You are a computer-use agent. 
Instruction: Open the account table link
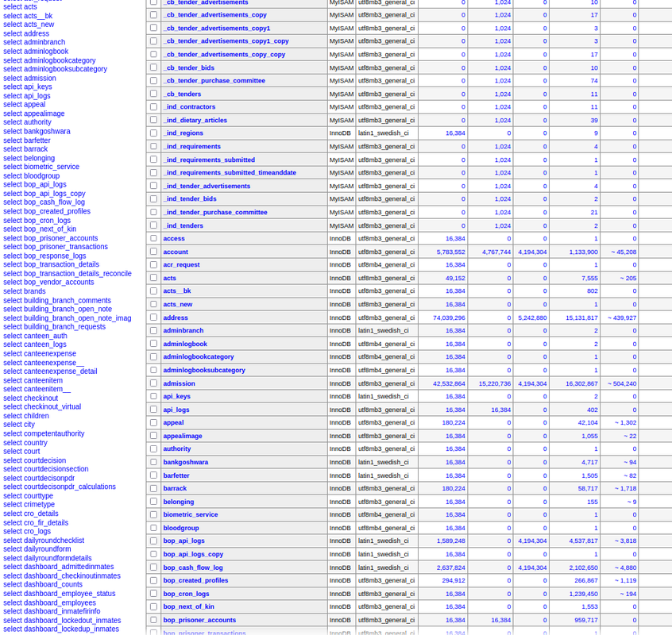pyautogui.click(x=176, y=252)
